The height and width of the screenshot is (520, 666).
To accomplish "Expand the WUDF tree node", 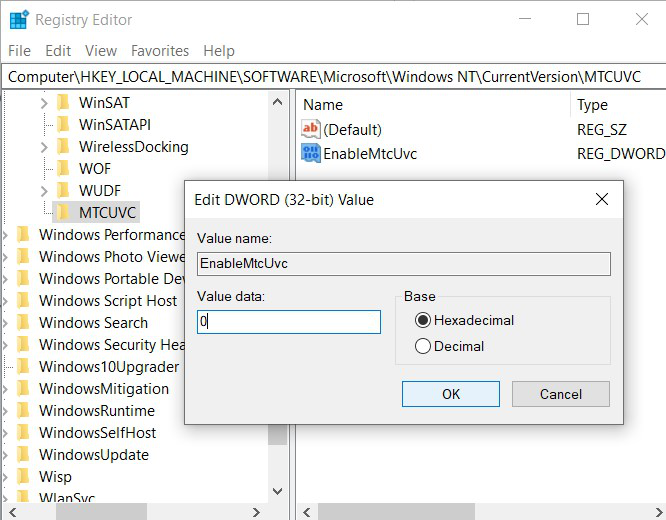I will pos(44,191).
